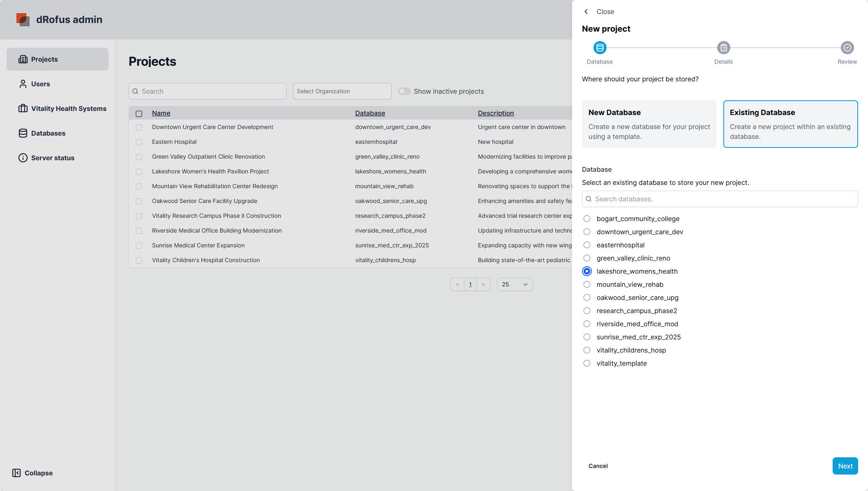The width and height of the screenshot is (868, 491).
Task: Toggle Show inactive projects switch
Action: (x=404, y=91)
